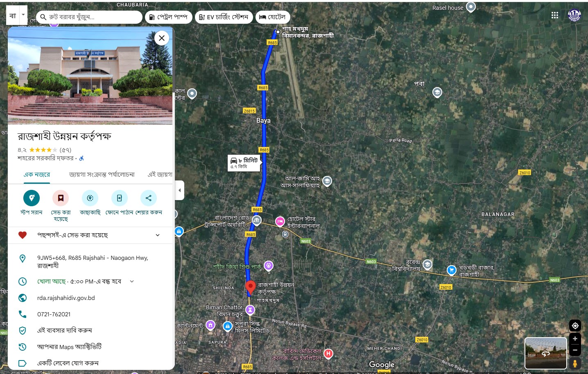Click the Remove stop (স্টপ সরান) icon
This screenshot has width=588, height=374.
pyautogui.click(x=32, y=198)
